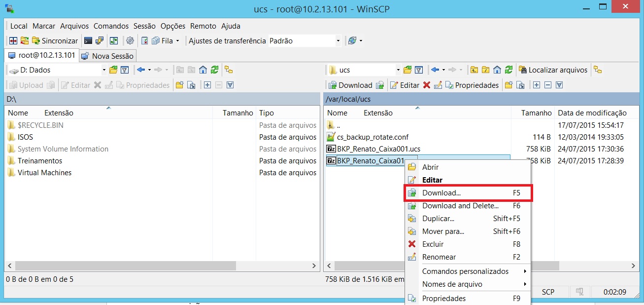Switch to the Nova Sessão tab
The width and height of the screenshot is (644, 305).
[x=107, y=56]
